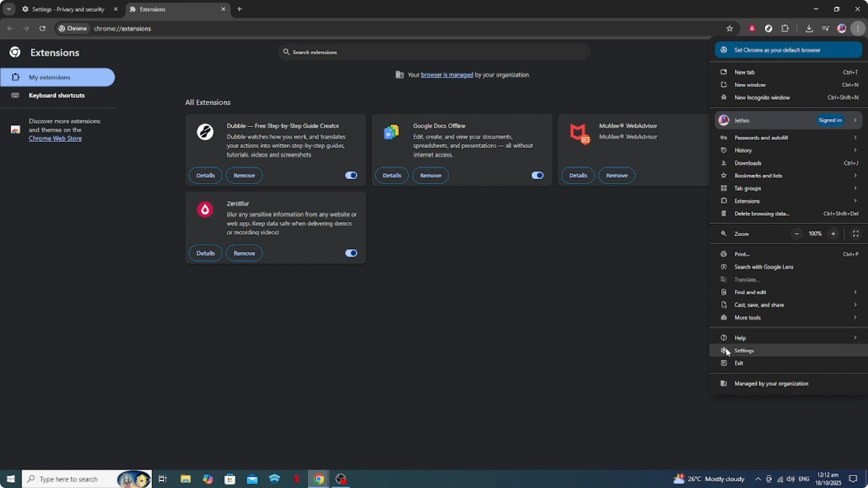Select Delete browsing data menu item
Image resolution: width=868 pixels, height=488 pixels.
tap(789, 214)
